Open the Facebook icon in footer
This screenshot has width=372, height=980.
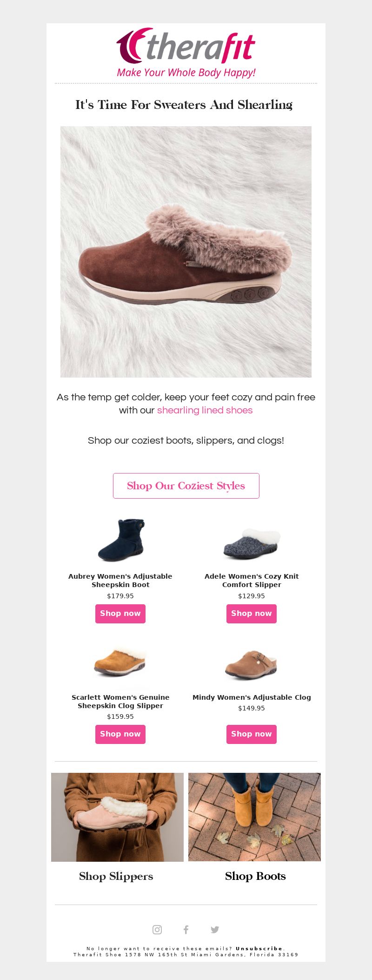[x=186, y=930]
